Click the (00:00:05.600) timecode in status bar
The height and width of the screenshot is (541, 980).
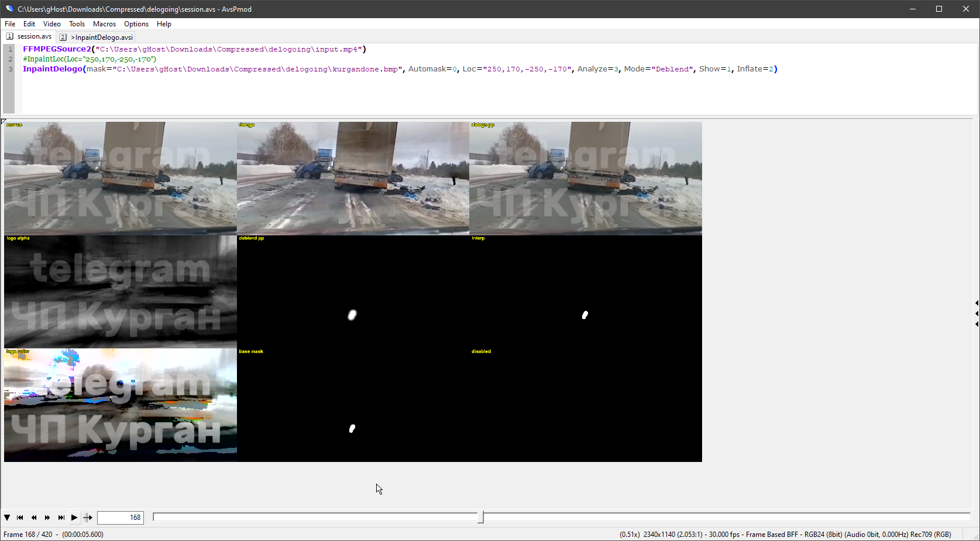tap(82, 535)
